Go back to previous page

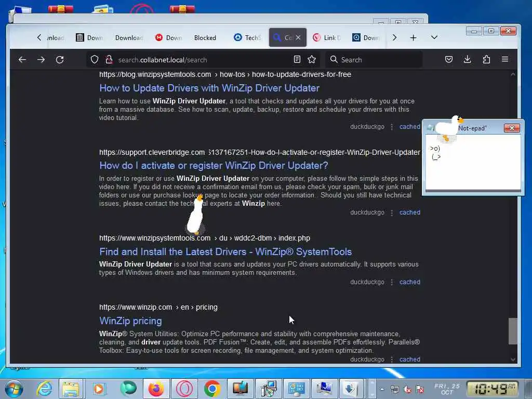pyautogui.click(x=22, y=60)
